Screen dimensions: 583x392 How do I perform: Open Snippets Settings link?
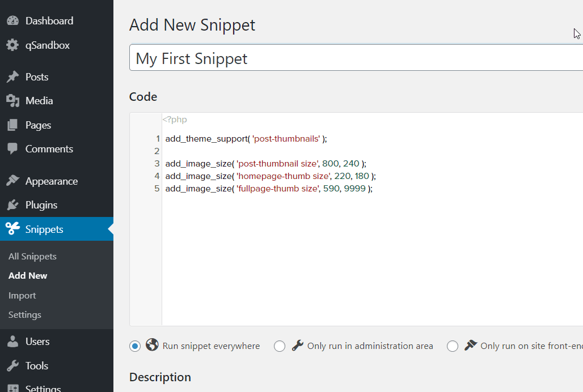24,315
